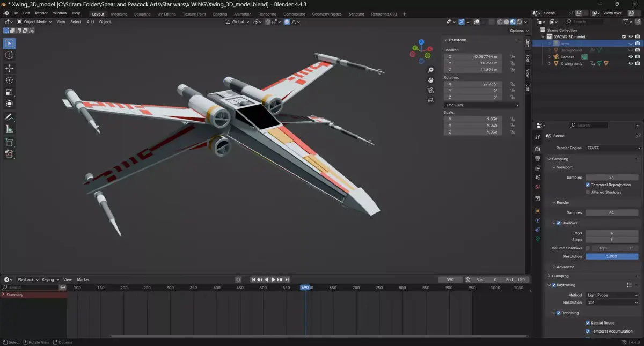Switch to the Geometry Nodes workspace tab
This screenshot has width=644, height=346.
tap(327, 14)
